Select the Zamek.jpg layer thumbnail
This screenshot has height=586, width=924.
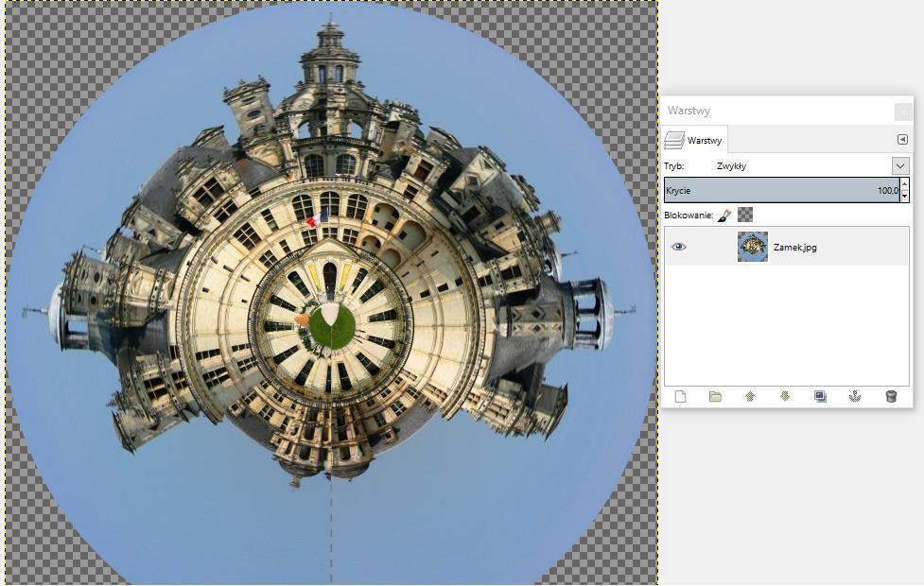[753, 247]
